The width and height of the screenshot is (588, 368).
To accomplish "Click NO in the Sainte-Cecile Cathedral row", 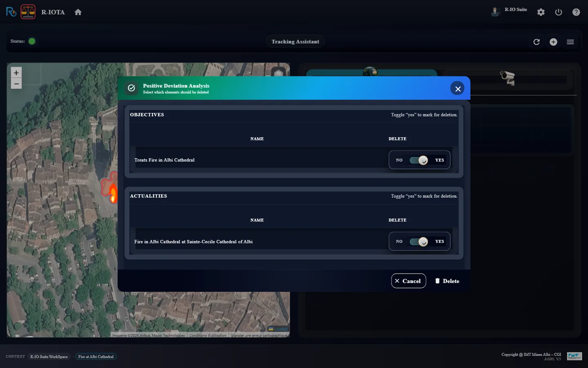I will [399, 242].
